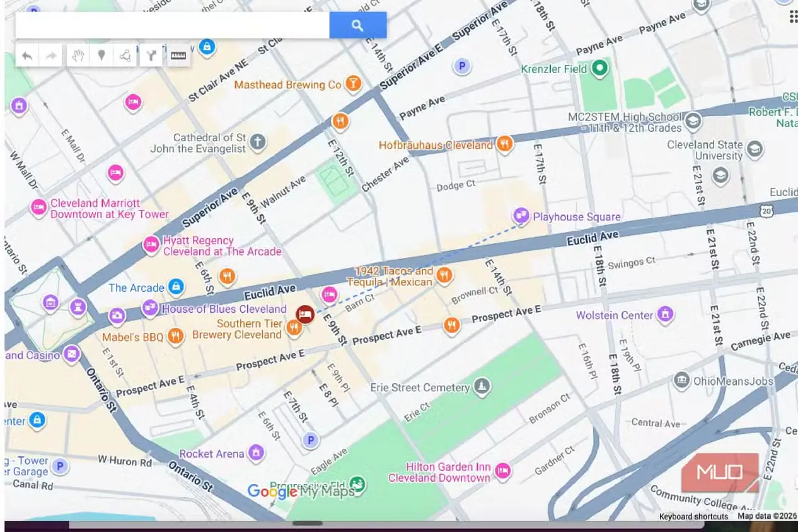Activate the Measure distances ruler tool
The image size is (798, 532).
pos(179,55)
